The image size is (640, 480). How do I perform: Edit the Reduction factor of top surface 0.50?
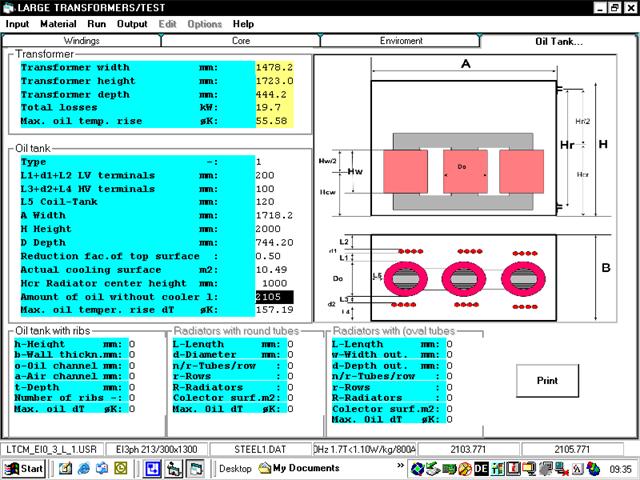274,256
